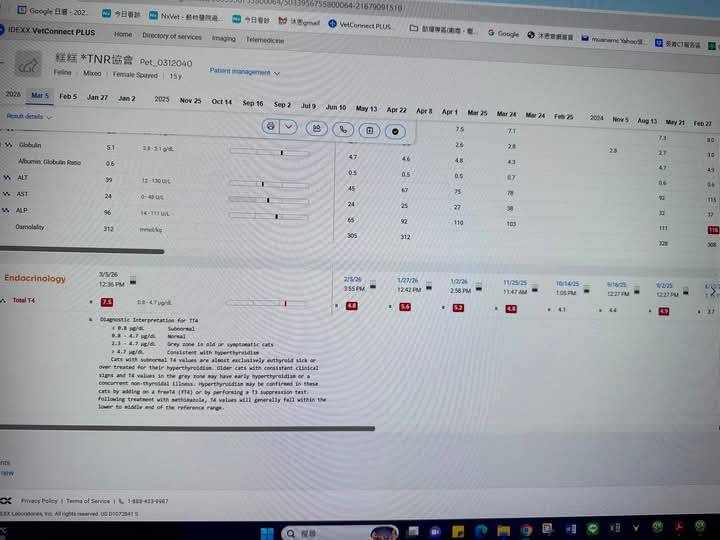Click the print icon in the toolbar
Screen dimensions: 720x540
point(270,128)
